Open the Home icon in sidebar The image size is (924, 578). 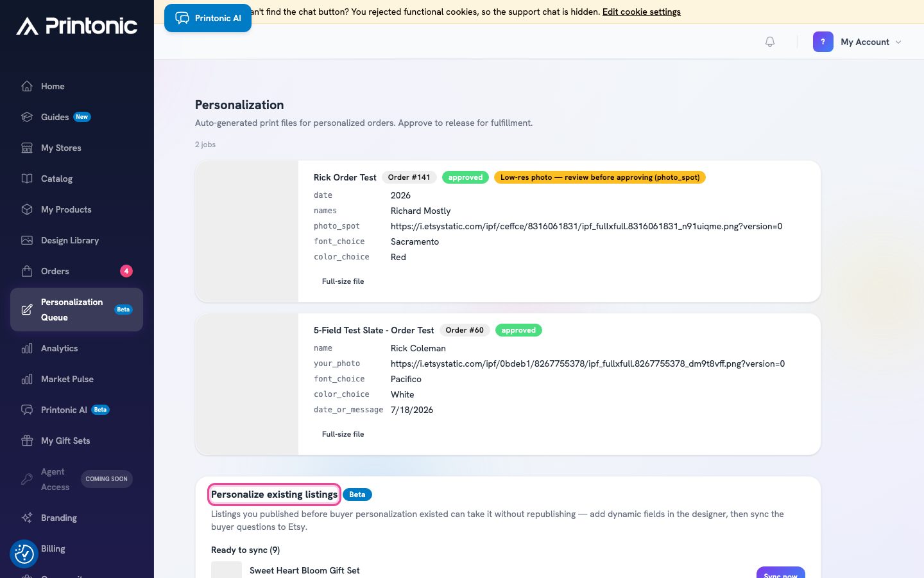[27, 86]
